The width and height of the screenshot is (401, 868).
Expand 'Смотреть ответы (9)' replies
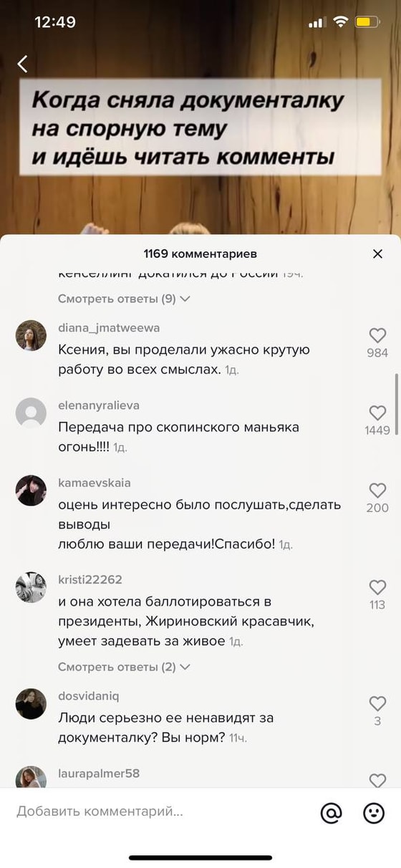click(x=124, y=299)
